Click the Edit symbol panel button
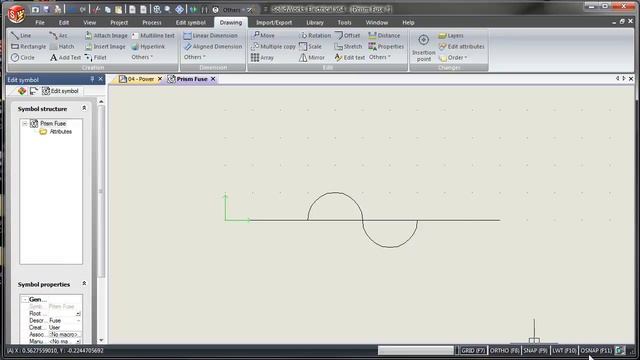 coord(60,91)
